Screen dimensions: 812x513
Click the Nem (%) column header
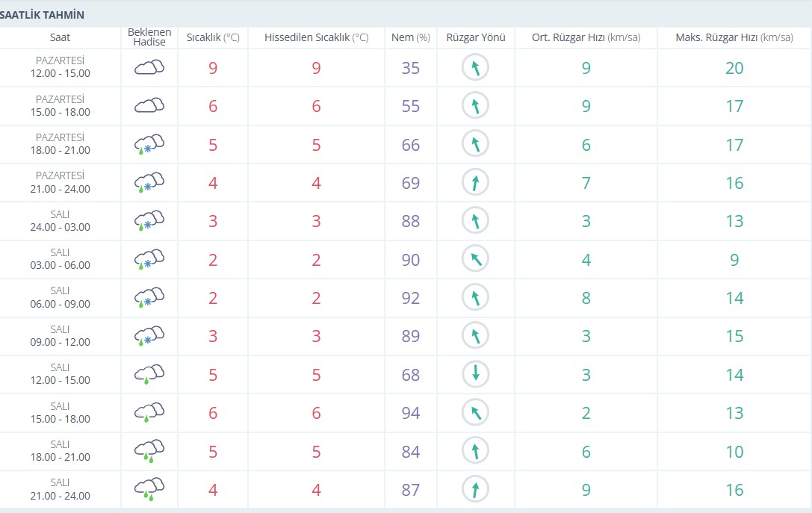click(x=411, y=37)
